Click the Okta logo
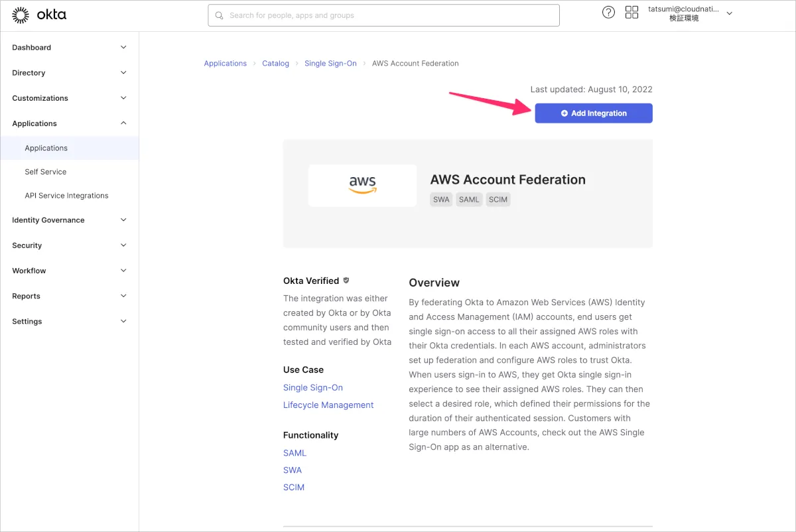This screenshot has width=796, height=532. click(x=39, y=15)
